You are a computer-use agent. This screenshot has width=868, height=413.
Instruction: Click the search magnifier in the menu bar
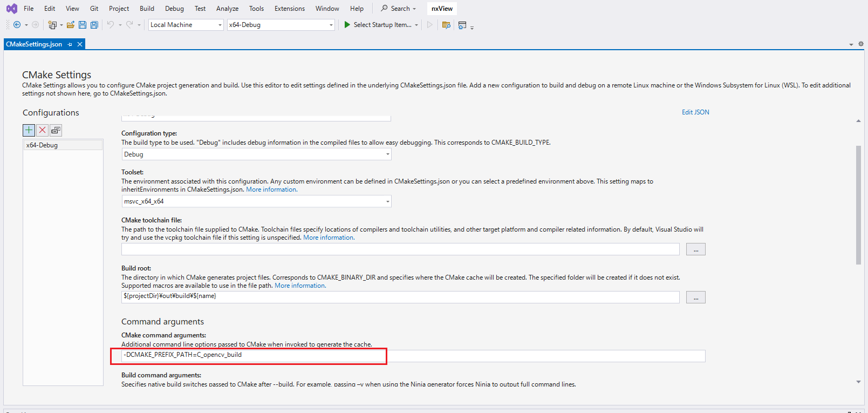click(384, 8)
